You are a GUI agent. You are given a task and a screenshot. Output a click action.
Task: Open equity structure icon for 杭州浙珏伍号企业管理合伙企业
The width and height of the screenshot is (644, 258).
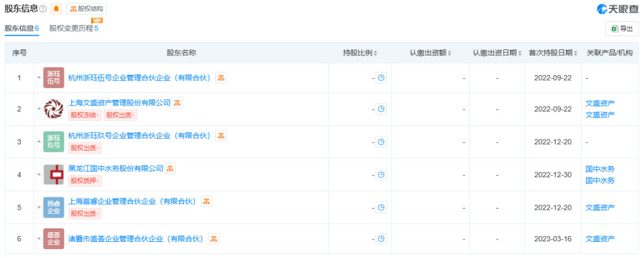[x=221, y=78]
